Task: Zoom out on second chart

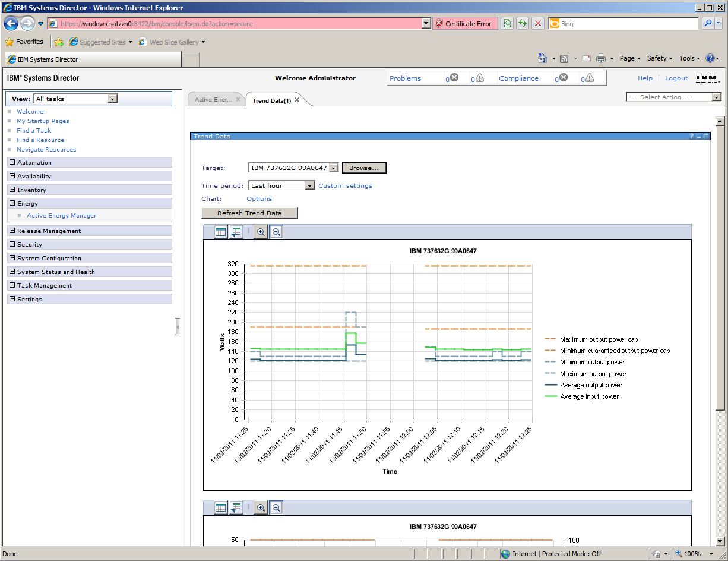Action: click(x=276, y=508)
